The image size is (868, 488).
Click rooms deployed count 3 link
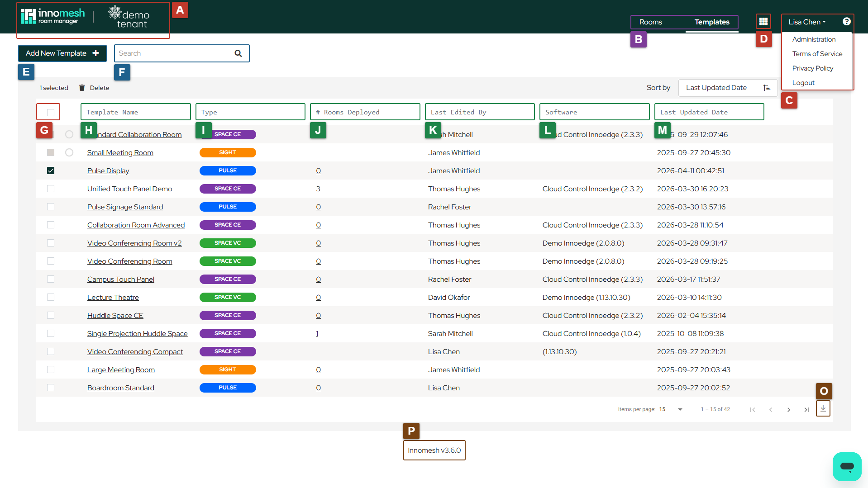[318, 189]
